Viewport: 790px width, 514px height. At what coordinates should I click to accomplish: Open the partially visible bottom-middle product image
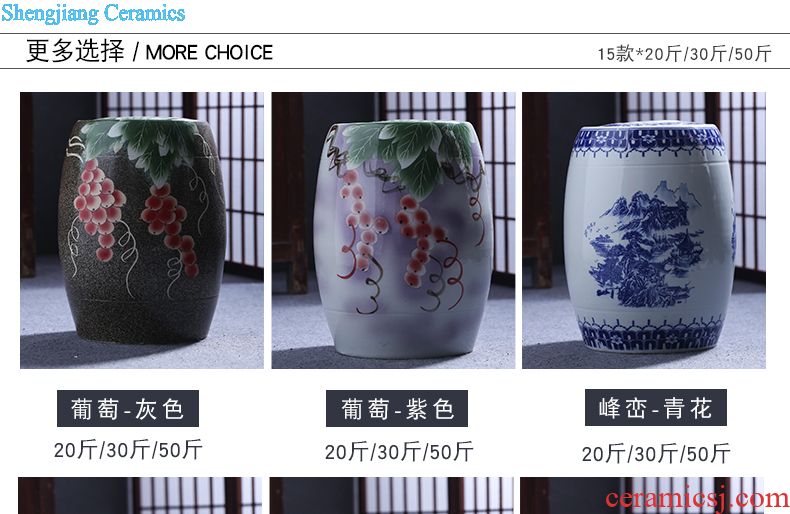pyautogui.click(x=391, y=495)
